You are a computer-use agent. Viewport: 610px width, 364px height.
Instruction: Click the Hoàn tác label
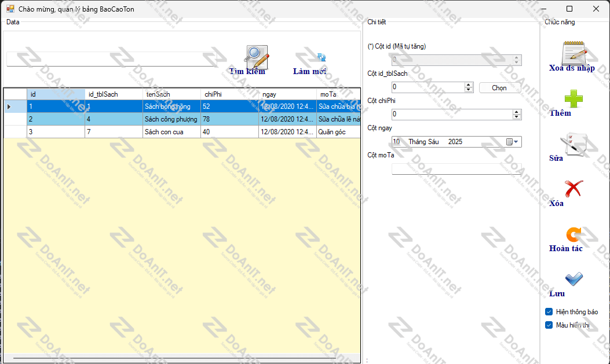[565, 248]
